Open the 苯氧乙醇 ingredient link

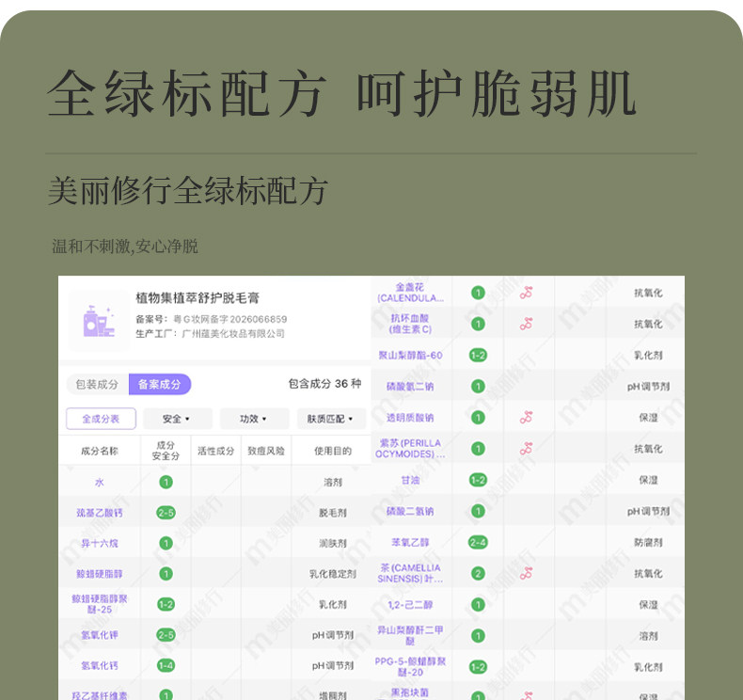coord(410,542)
